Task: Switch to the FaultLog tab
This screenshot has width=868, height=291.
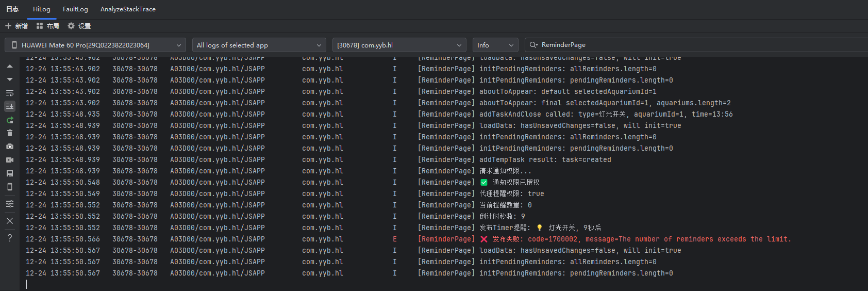Action: click(75, 9)
